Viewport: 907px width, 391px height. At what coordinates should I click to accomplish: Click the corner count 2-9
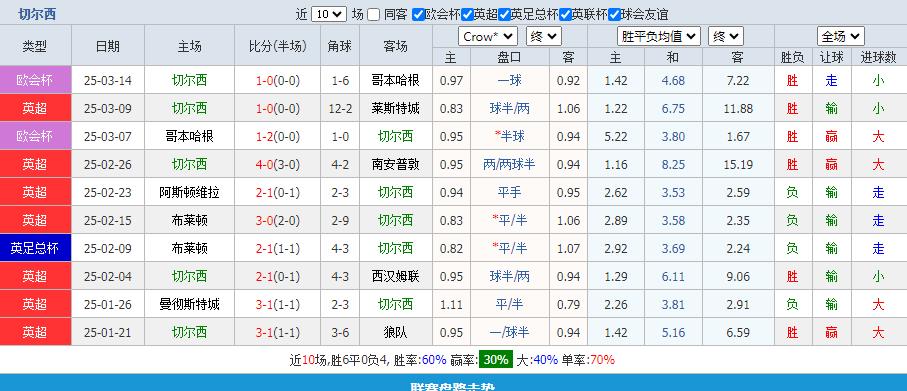[340, 220]
